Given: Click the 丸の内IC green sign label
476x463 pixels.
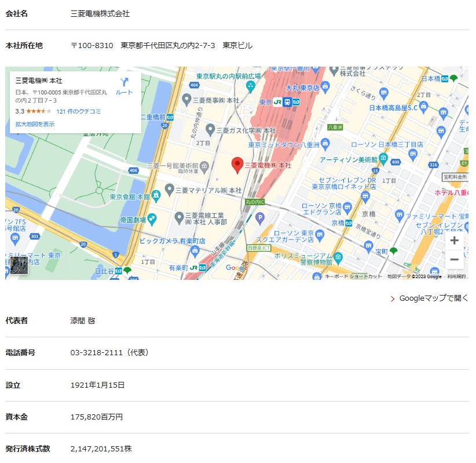Looking at the screenshot, I should (x=255, y=202).
